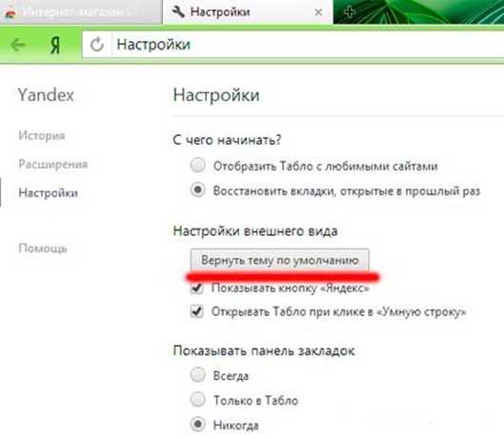Select the Настройки browser tab
This screenshot has width=504, height=439.
pos(248,11)
